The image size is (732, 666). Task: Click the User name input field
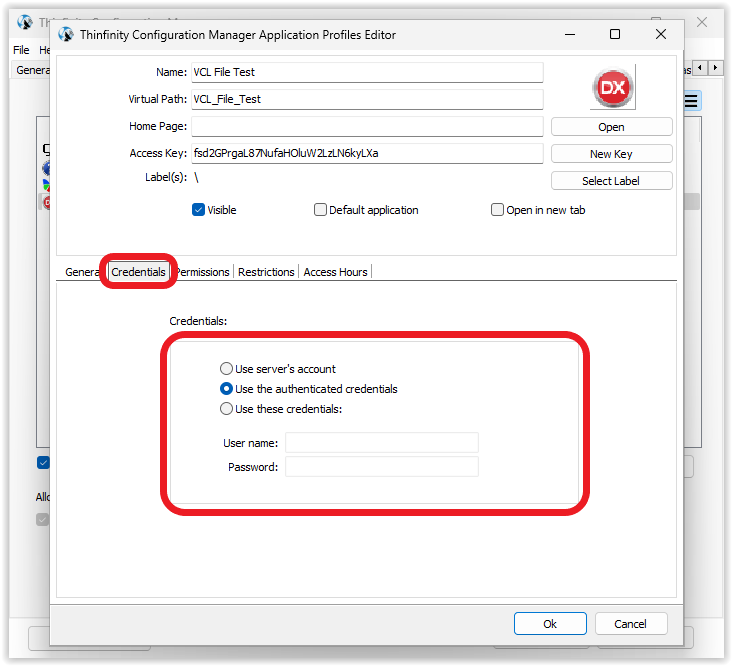click(381, 442)
